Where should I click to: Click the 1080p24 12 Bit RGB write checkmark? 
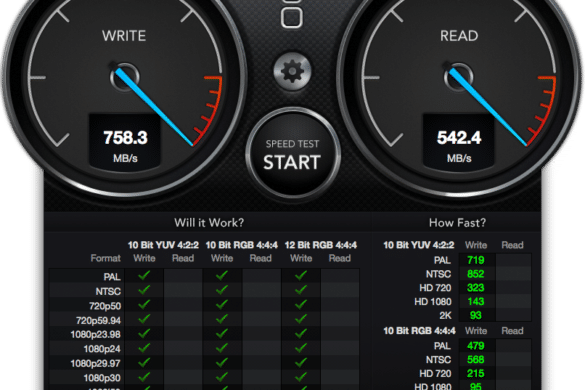click(301, 348)
